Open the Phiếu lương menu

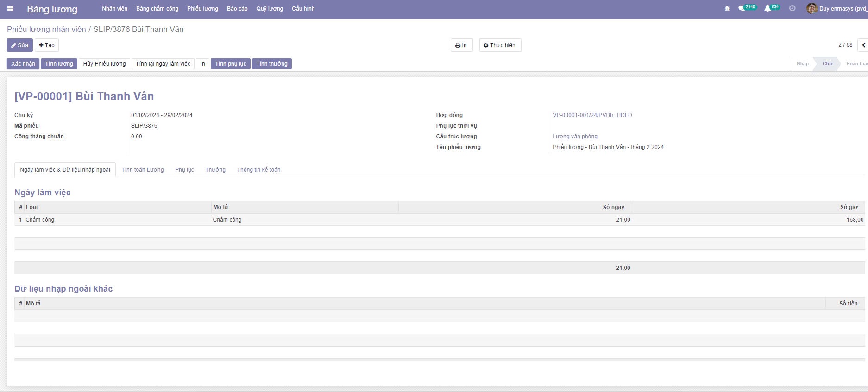pyautogui.click(x=202, y=9)
